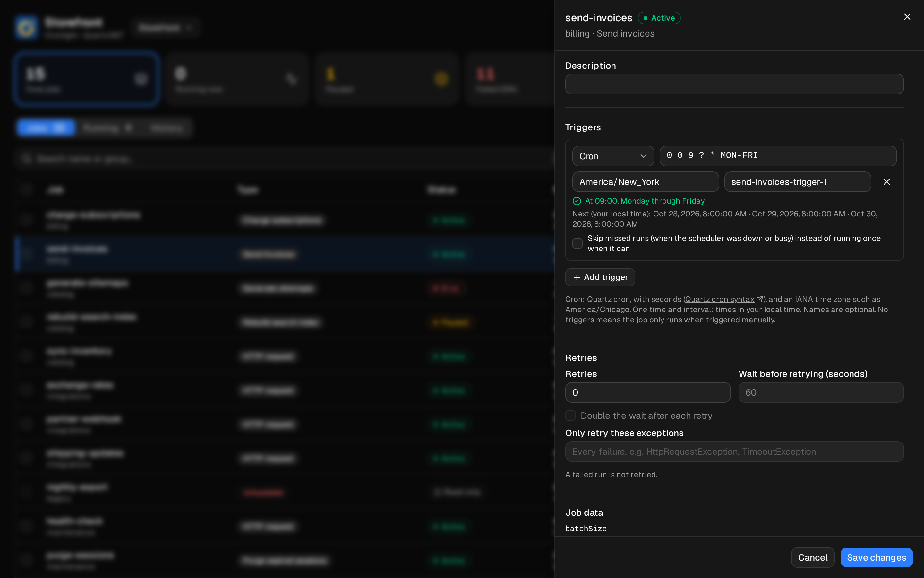924x578 pixels.
Task: Add a new trigger
Action: pos(600,277)
